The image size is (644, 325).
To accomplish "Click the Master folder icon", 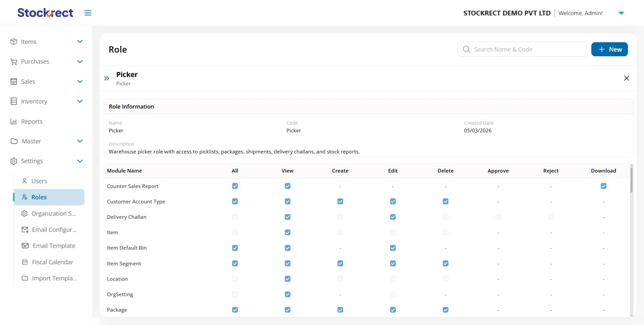I will click(x=14, y=141).
